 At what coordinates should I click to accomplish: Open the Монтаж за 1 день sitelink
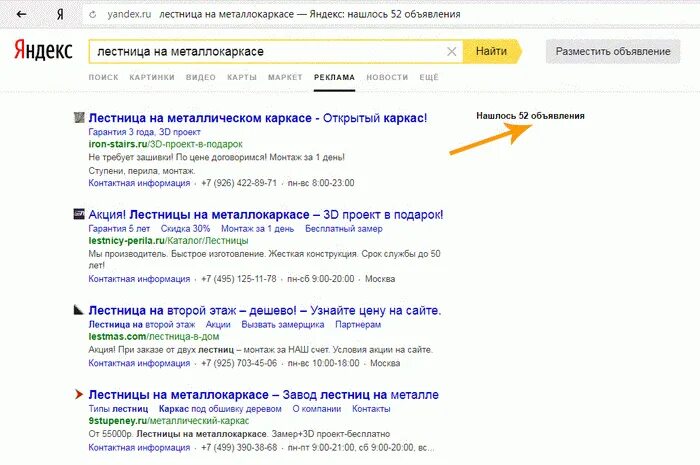[258, 229]
